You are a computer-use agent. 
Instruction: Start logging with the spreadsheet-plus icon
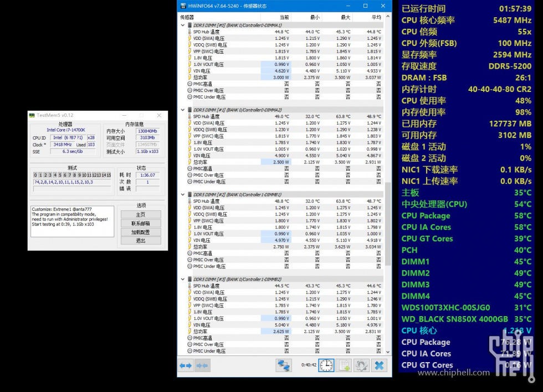tap(344, 366)
